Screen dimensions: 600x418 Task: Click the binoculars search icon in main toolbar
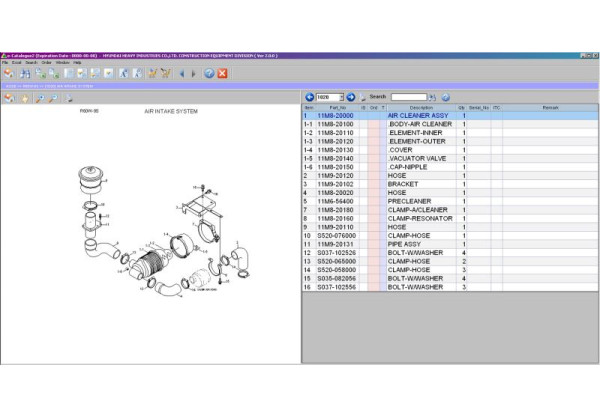point(24,73)
